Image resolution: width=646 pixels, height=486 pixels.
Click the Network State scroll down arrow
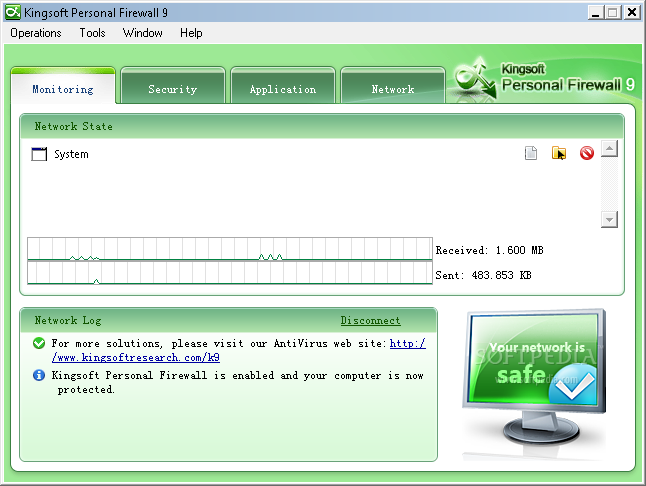(609, 219)
